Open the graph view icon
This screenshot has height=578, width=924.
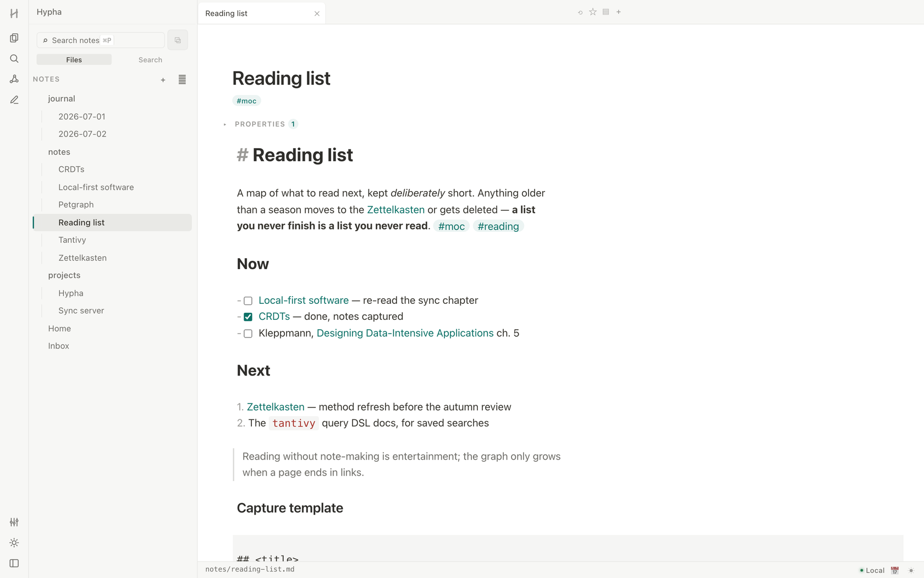coord(14,79)
